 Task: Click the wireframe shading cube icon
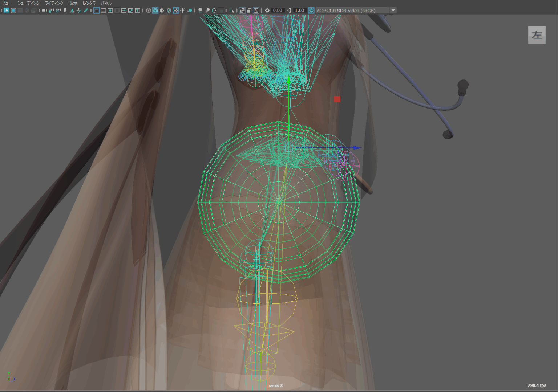[148, 11]
